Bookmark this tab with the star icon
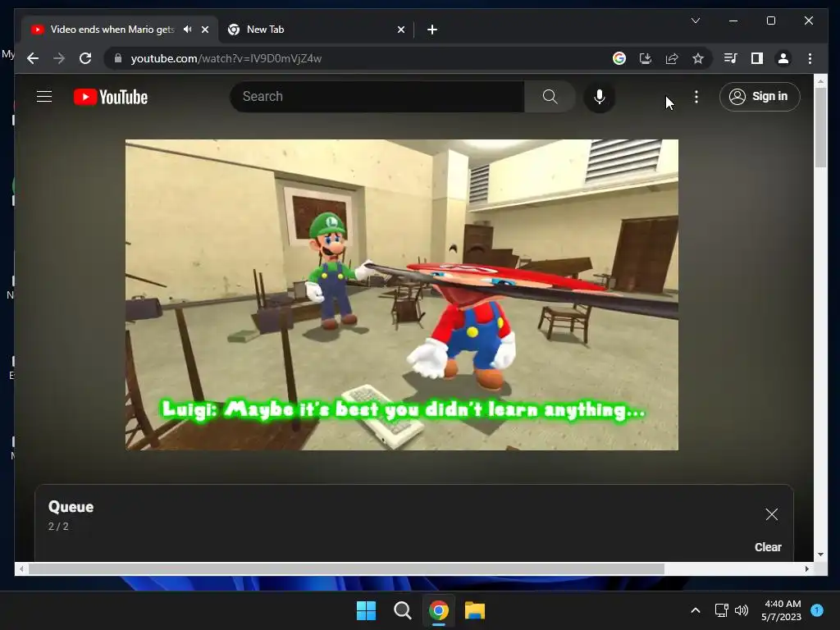 pyautogui.click(x=697, y=58)
